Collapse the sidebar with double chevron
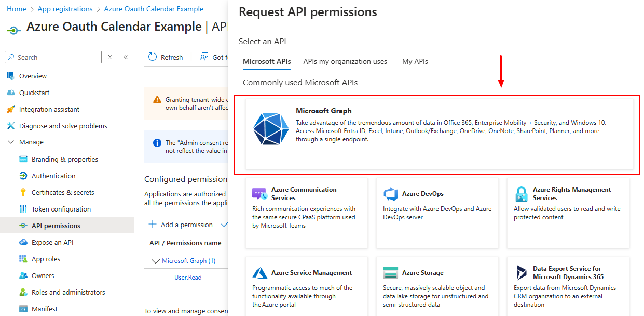The image size is (644, 316). tap(126, 57)
